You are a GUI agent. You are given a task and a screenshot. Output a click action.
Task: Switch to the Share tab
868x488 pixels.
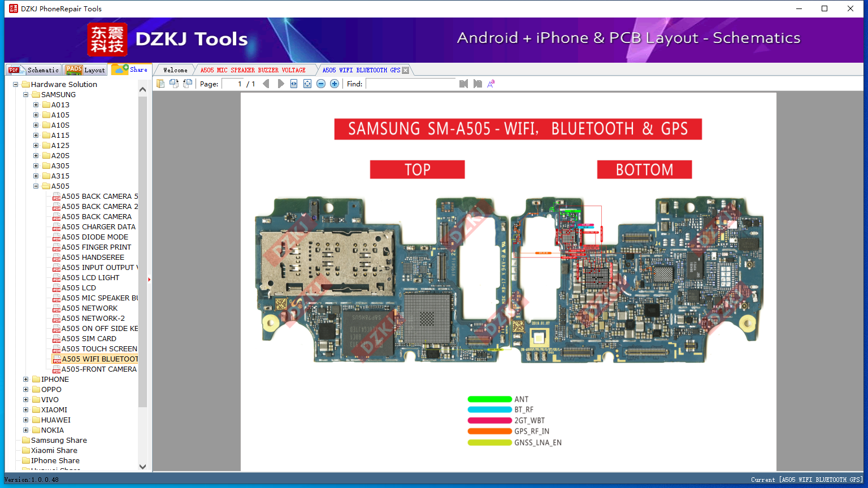click(x=130, y=69)
